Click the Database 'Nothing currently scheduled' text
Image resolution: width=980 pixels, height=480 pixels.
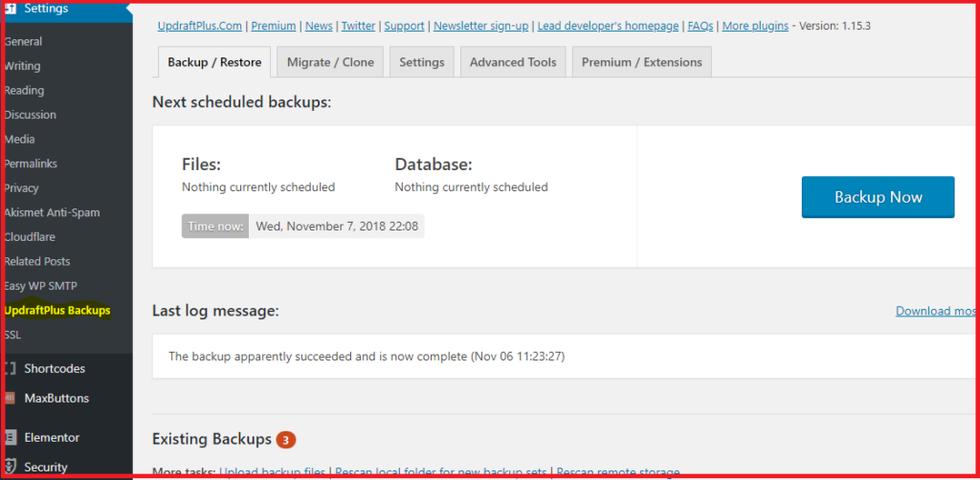[471, 187]
